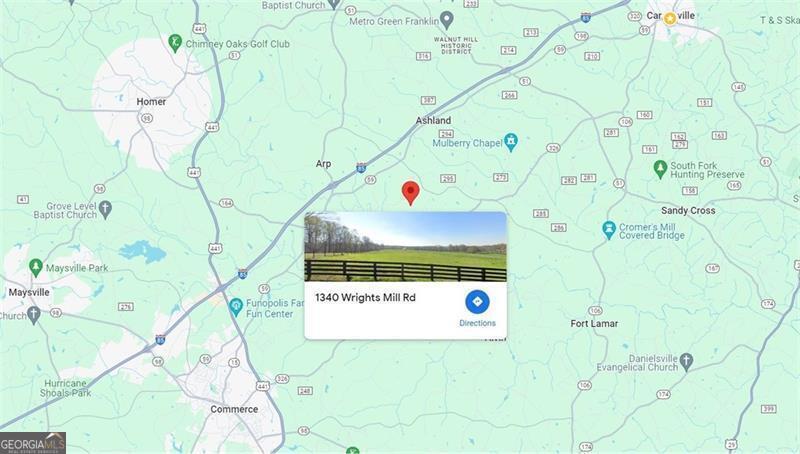Select the Sandy Cross place label
This screenshot has height=454, width=800.
point(688,210)
